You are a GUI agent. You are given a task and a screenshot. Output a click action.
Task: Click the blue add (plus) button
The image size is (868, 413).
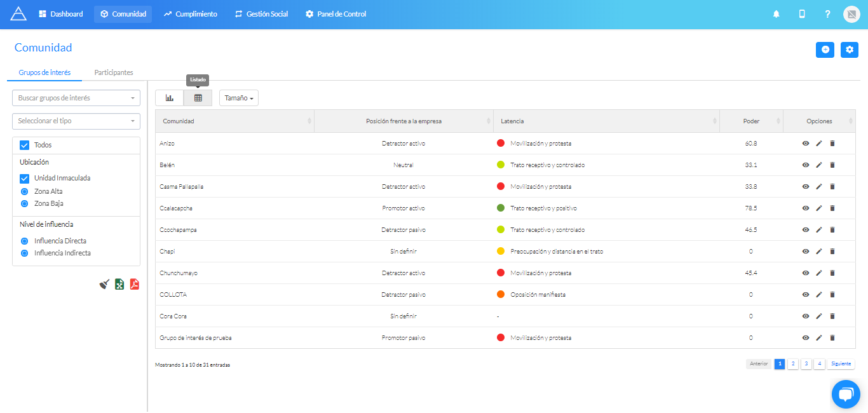tap(825, 50)
